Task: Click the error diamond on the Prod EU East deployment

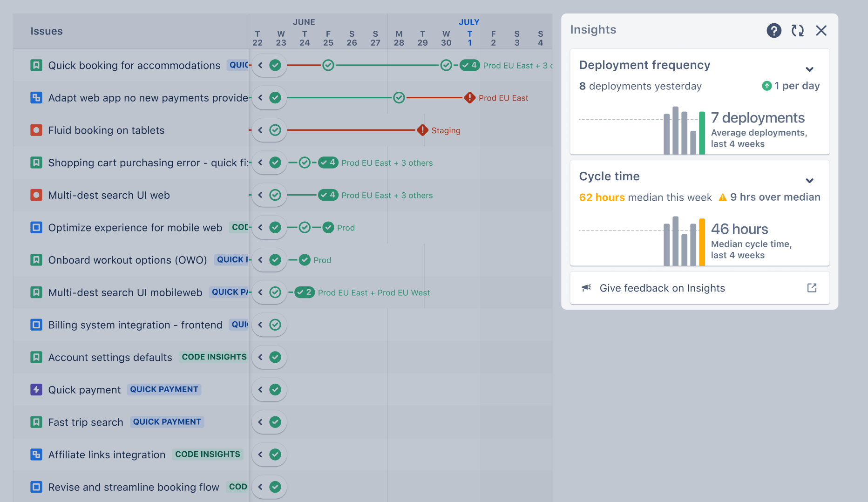Action: click(469, 98)
